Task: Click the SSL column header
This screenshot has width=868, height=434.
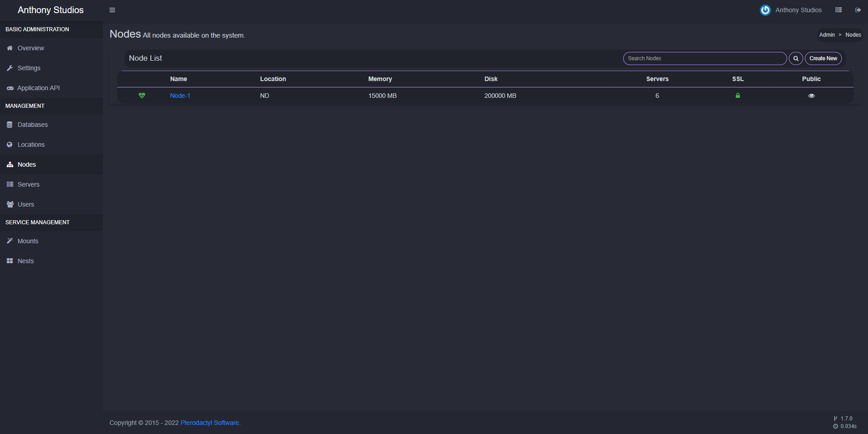Action: coord(738,79)
